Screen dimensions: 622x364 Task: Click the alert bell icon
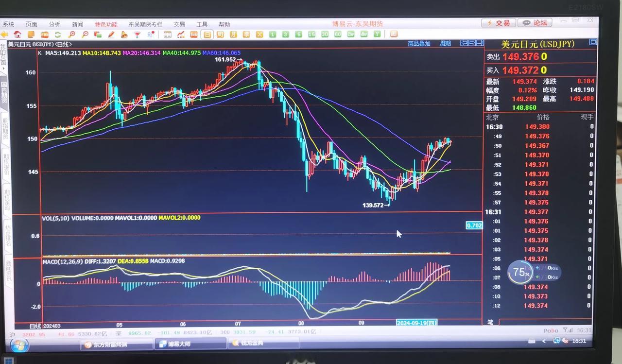coord(124,34)
